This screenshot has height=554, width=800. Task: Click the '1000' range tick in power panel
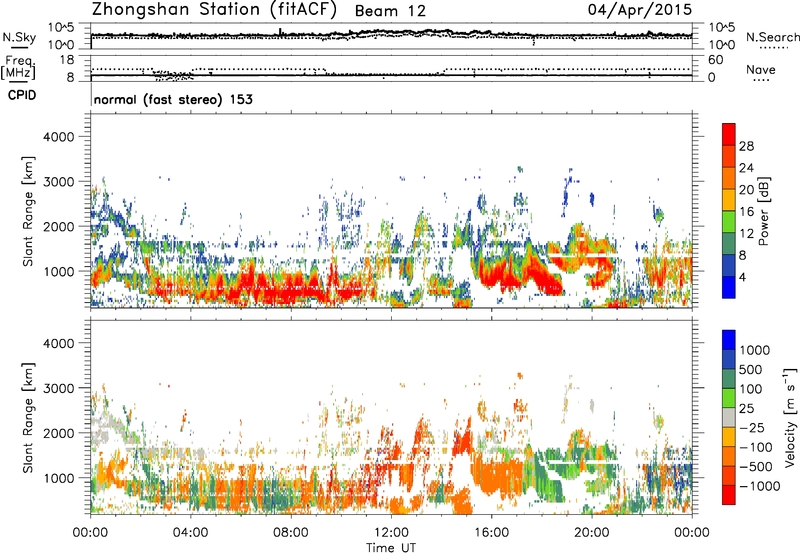click(59, 271)
